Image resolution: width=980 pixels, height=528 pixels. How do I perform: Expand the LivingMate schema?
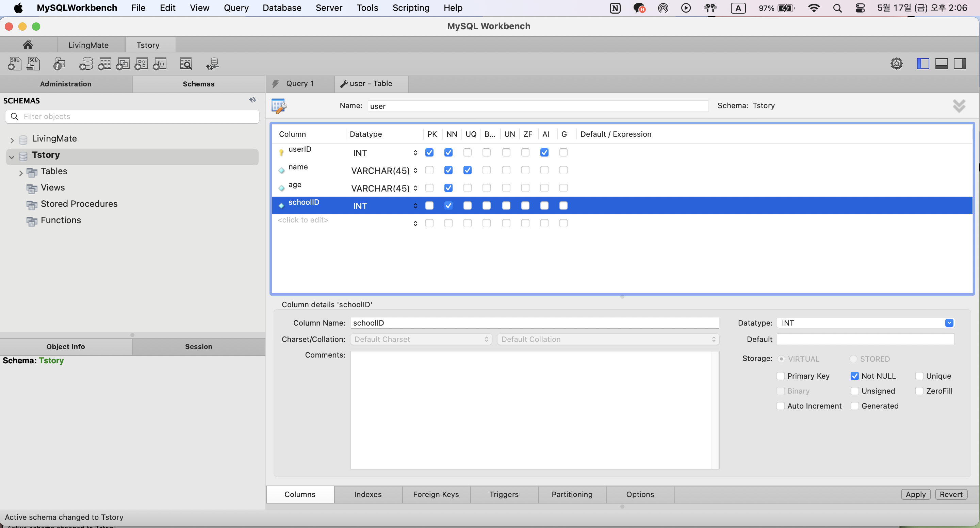12,141
